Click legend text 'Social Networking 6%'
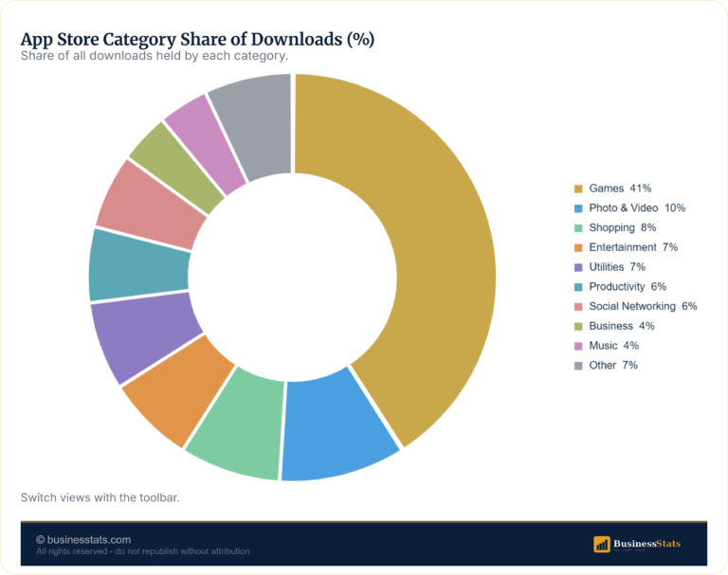Viewport: 728px width, 575px height. pyautogui.click(x=643, y=306)
